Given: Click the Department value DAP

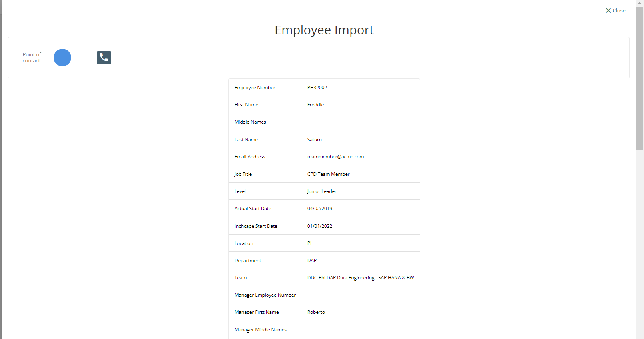Looking at the screenshot, I should [x=312, y=261].
